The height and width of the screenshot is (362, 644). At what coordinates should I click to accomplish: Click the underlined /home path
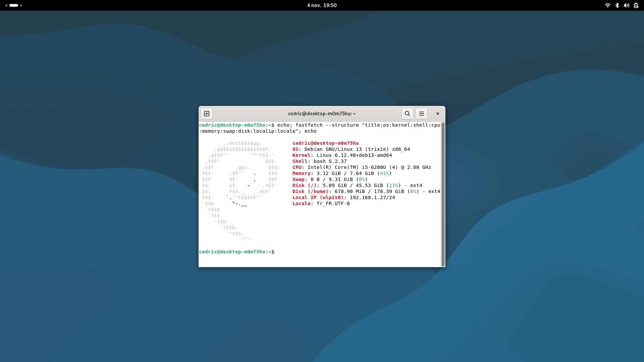pos(318,191)
